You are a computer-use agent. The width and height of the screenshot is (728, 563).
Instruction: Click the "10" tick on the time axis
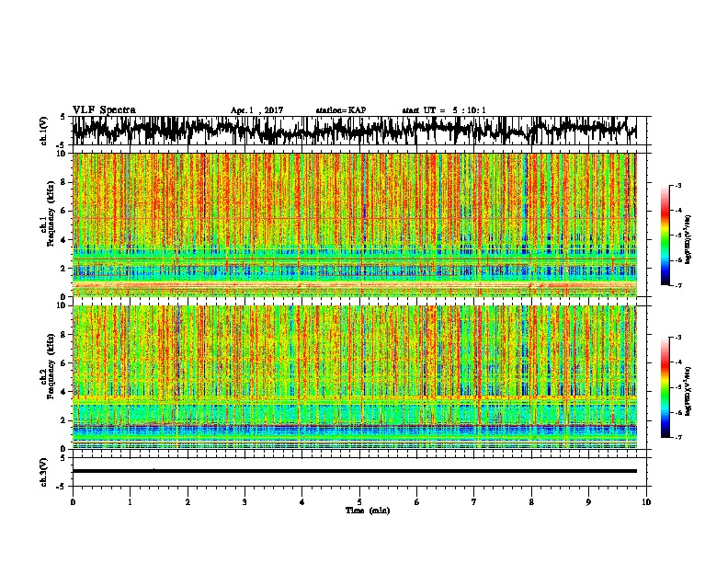coord(646,502)
